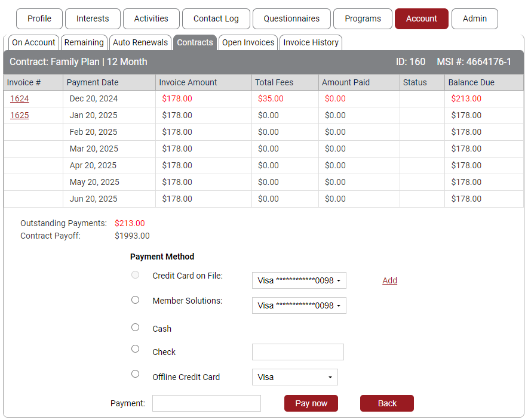Screen dimensions: 528x420
Task: Open invoice 1624 link
Action: tap(19, 98)
